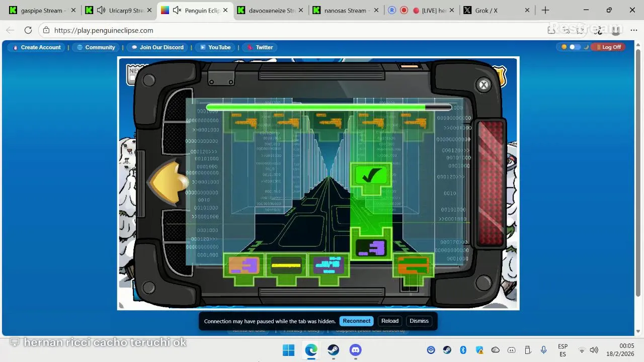Close the Penguin Eclipse tab
Screen dimensions: 644x362
pos(225,10)
